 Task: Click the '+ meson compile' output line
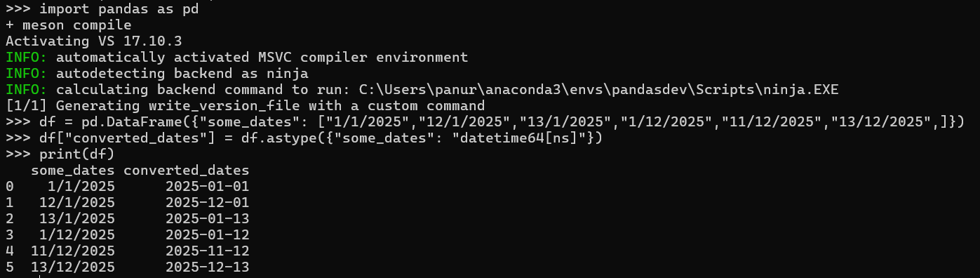tap(69, 25)
